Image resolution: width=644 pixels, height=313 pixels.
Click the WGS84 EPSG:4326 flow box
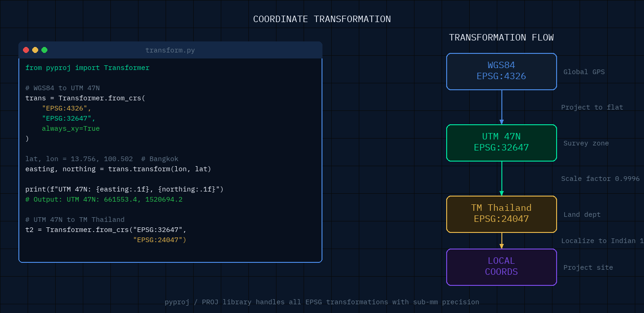point(501,71)
